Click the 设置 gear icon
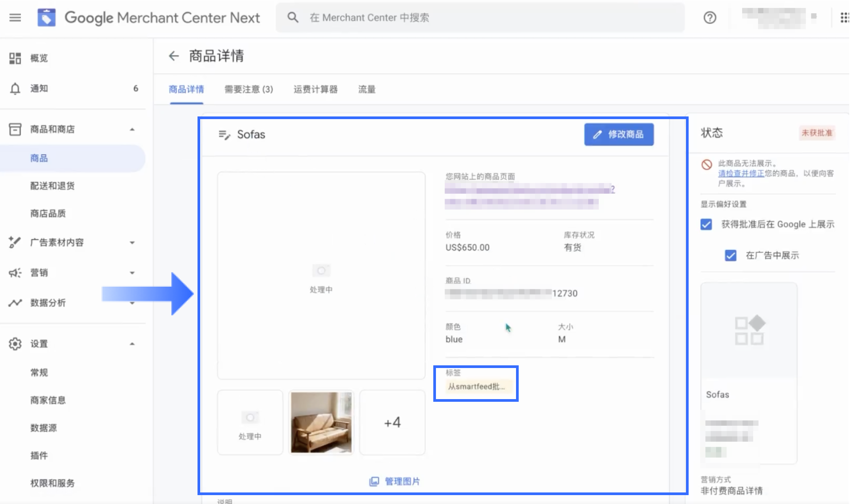 pos(15,344)
